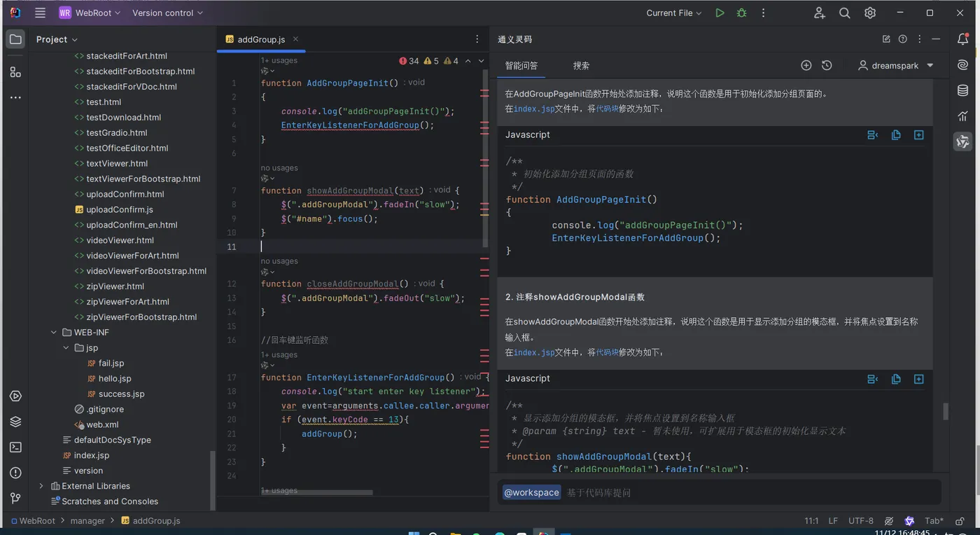Open the WebRoot project dropdown
Screen dimensions: 980x535
(x=90, y=13)
